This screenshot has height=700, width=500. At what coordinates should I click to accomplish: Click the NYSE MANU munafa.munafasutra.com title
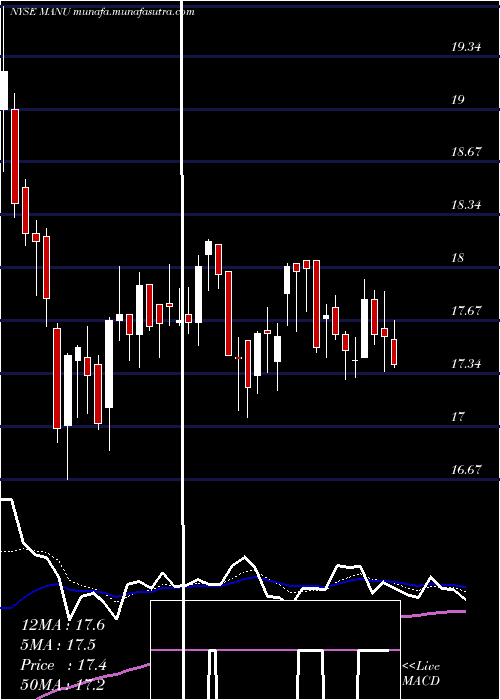click(x=102, y=12)
